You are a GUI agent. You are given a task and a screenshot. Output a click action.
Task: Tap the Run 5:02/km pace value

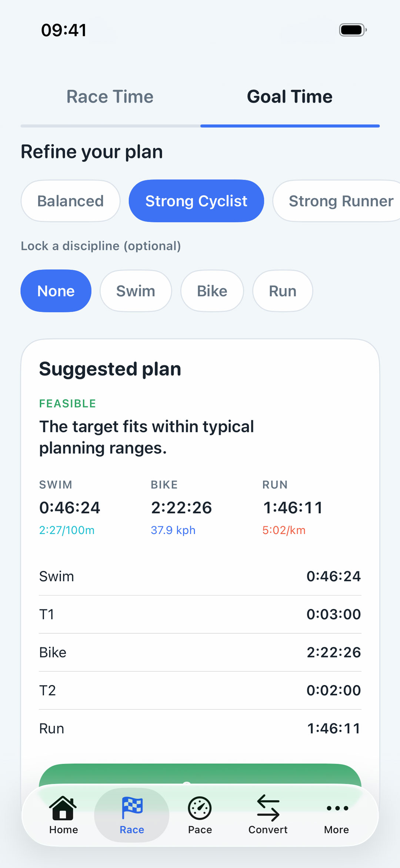284,530
